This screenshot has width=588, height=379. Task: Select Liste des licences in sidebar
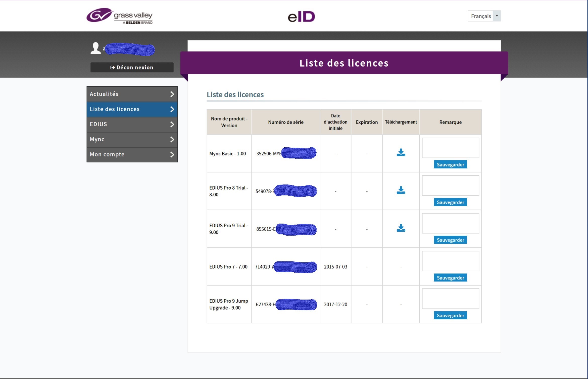[132, 109]
